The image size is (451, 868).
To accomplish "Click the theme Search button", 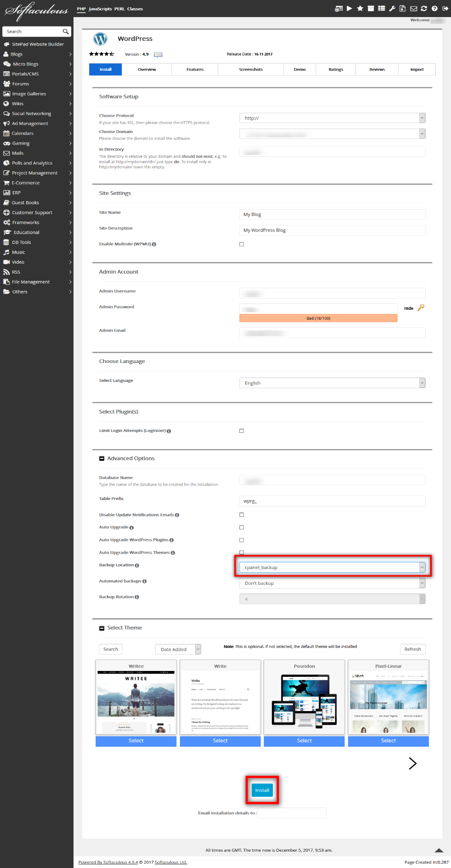I will tap(110, 649).
